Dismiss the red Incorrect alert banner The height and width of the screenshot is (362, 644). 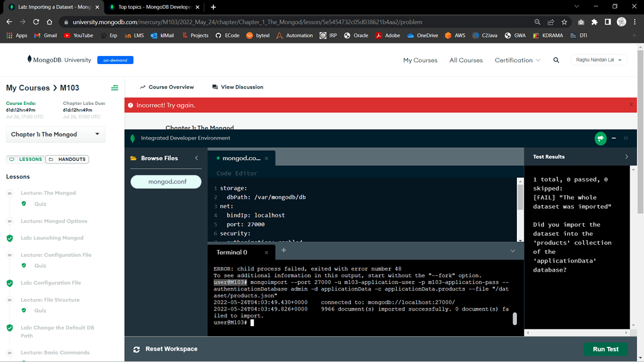[631, 104]
